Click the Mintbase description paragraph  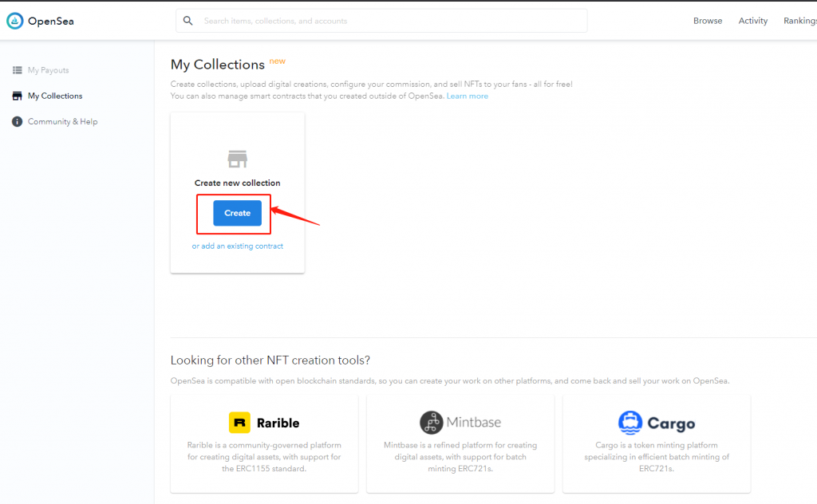tap(460, 457)
